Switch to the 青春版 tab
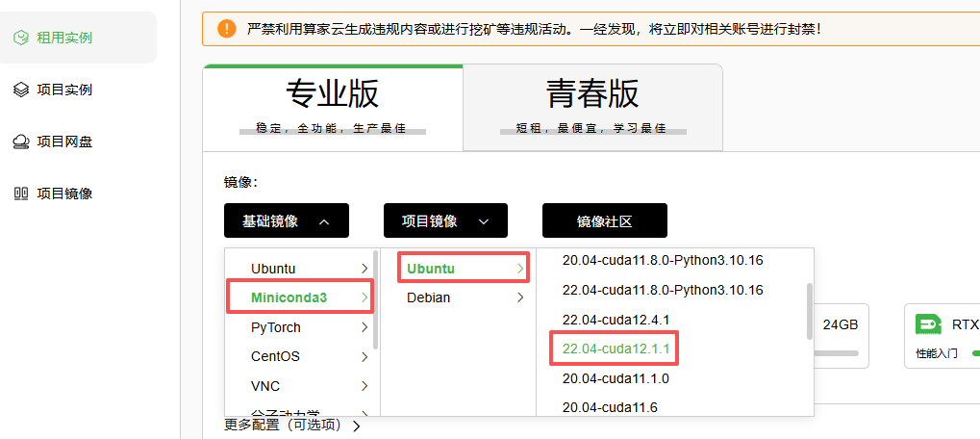Screen dimensions: 980x439 click(x=592, y=107)
